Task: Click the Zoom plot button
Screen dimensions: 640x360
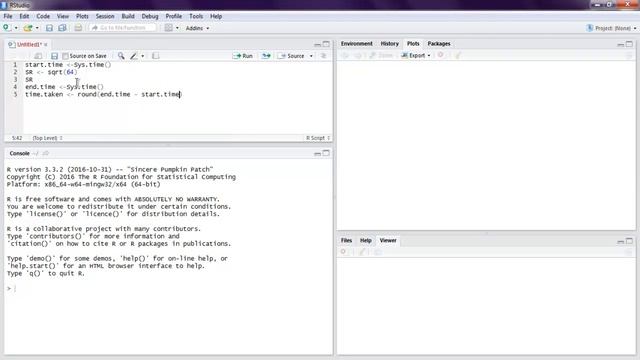Action: coord(381,56)
